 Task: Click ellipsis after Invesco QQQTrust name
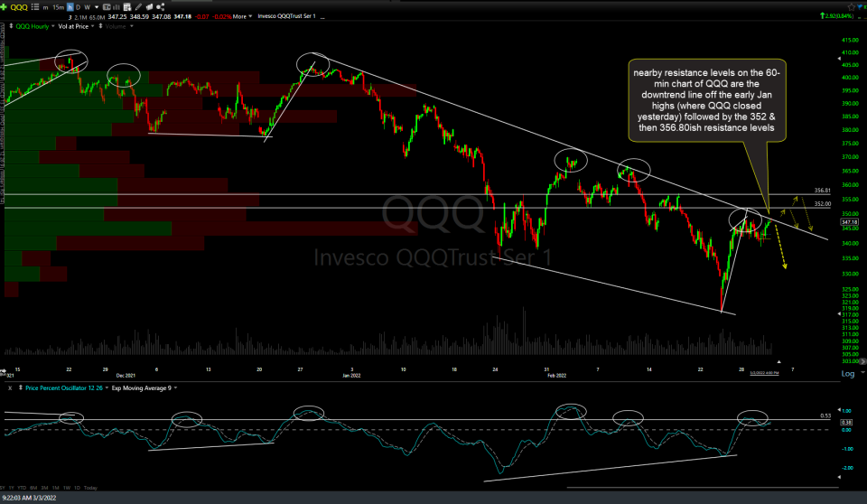pyautogui.click(x=322, y=17)
